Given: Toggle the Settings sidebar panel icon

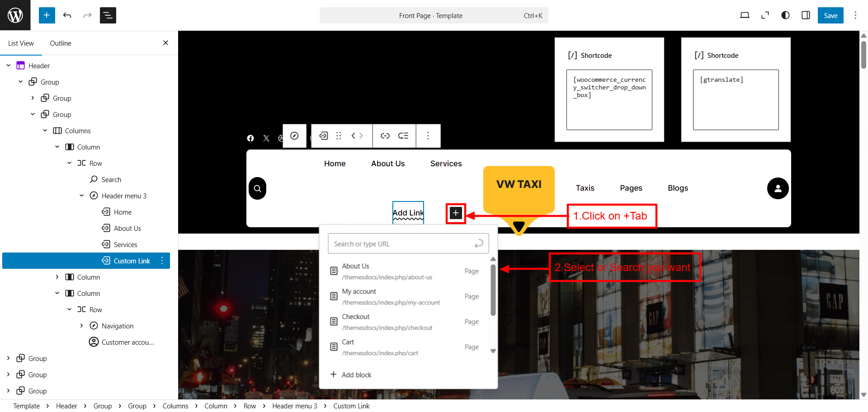Looking at the screenshot, I should pyautogui.click(x=806, y=15).
